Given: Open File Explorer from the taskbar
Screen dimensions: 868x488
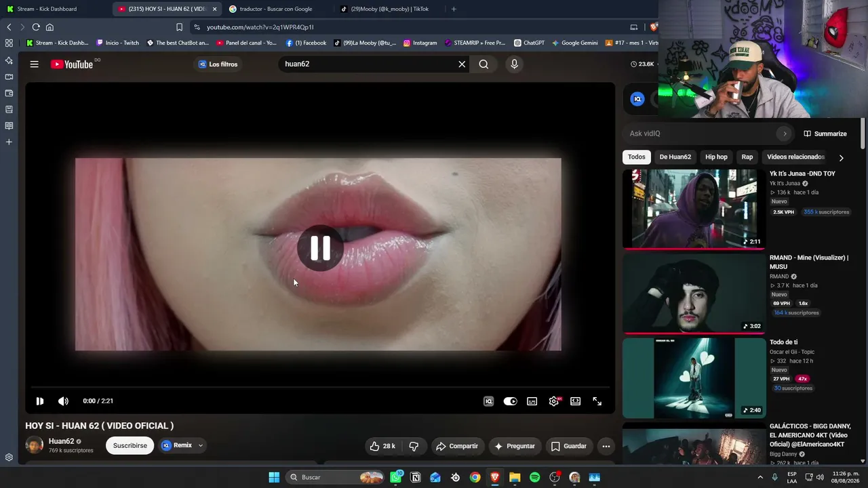Looking at the screenshot, I should [x=515, y=477].
